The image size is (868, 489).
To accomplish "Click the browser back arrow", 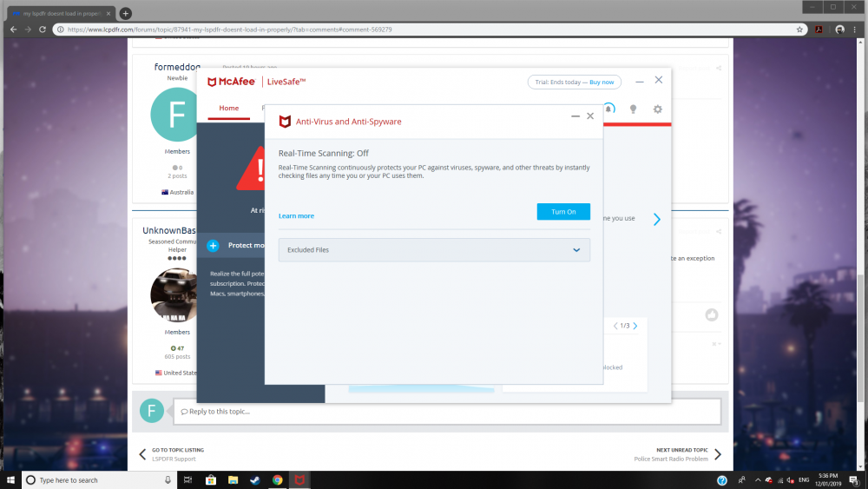I will 13,30.
